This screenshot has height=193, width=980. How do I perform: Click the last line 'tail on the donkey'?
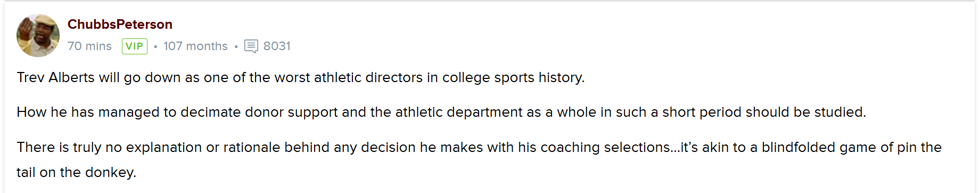coord(77,172)
